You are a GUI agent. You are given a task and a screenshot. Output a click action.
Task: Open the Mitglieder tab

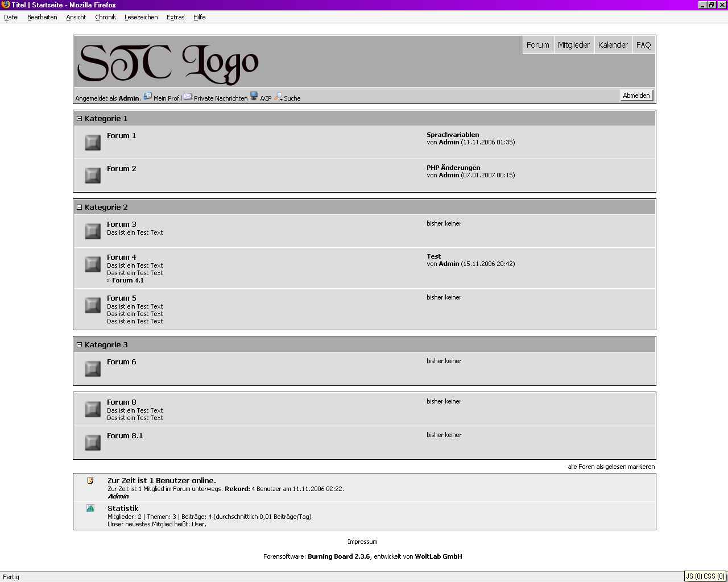tap(573, 45)
